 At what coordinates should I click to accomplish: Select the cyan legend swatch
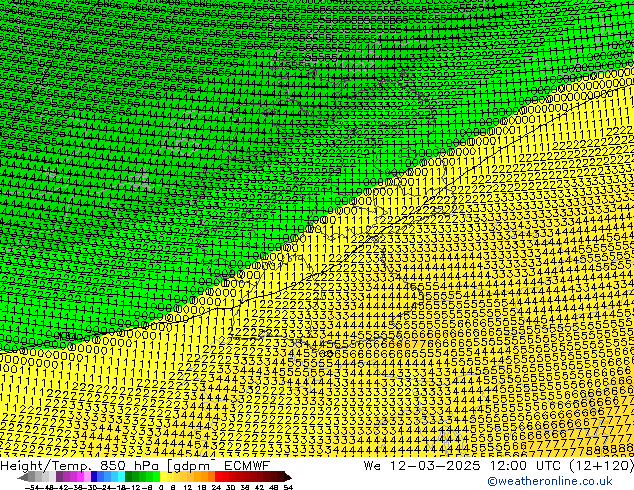[x=122, y=476]
